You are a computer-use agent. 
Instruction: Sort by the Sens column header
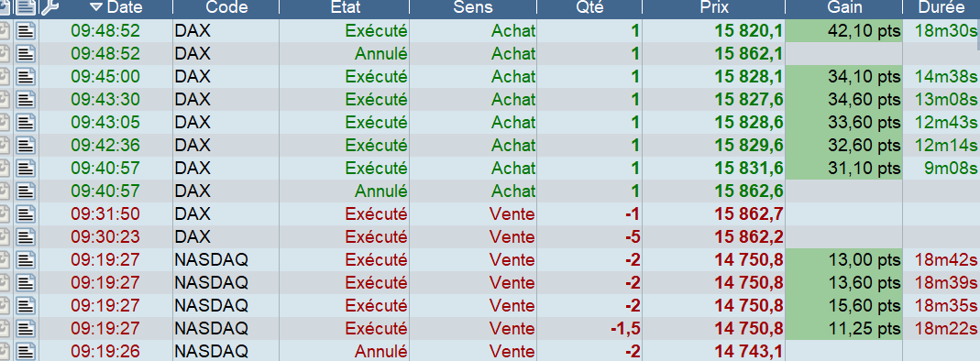473,7
